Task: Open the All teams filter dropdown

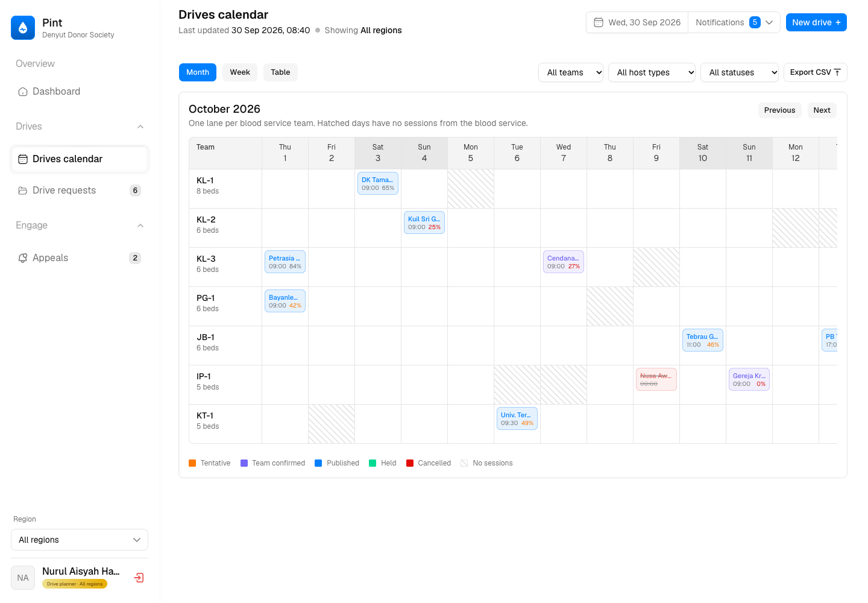Action: tap(571, 72)
